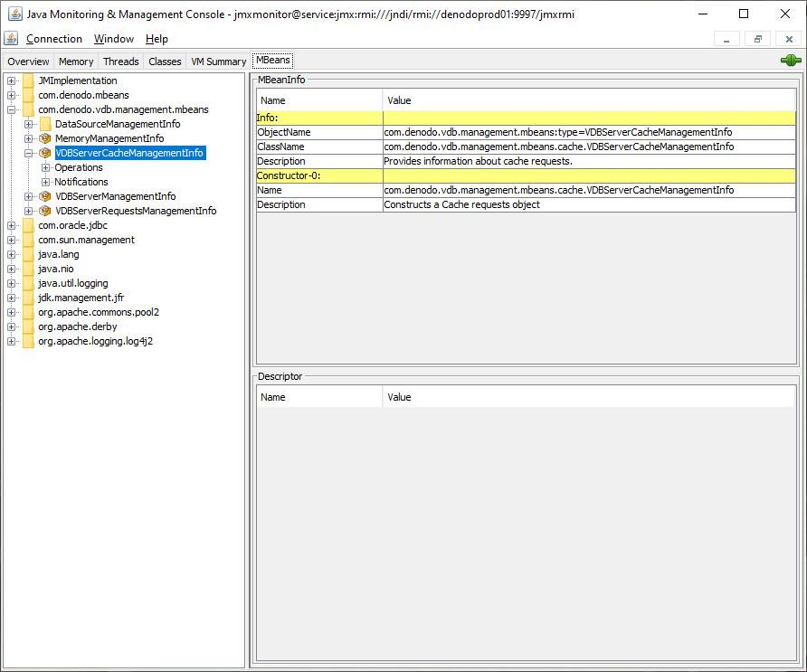
Task: Click the Java title bar application icon
Action: [15, 14]
